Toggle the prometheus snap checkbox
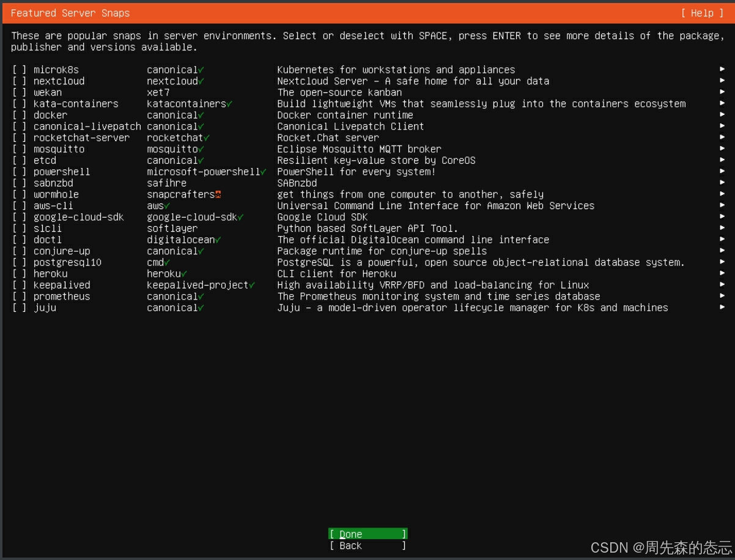The height and width of the screenshot is (560, 735). (20, 296)
